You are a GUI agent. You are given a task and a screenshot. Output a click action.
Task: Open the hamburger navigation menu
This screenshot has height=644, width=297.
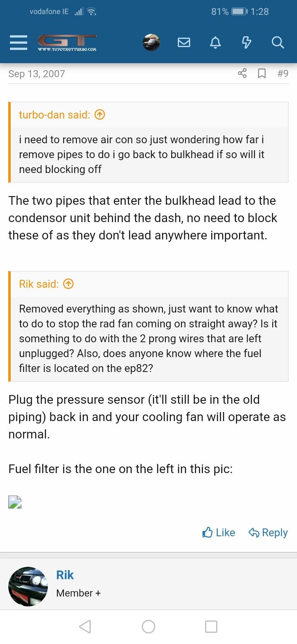(18, 43)
